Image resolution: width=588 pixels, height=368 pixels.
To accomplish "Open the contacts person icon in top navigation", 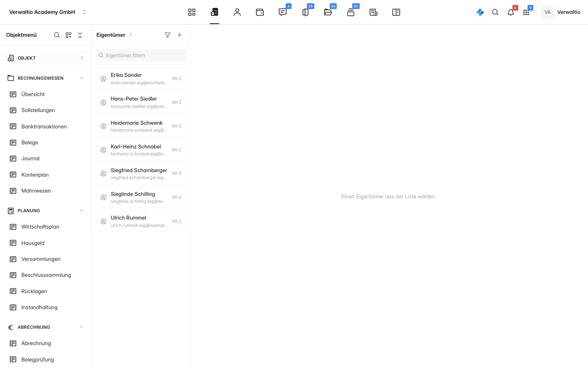I will (237, 12).
